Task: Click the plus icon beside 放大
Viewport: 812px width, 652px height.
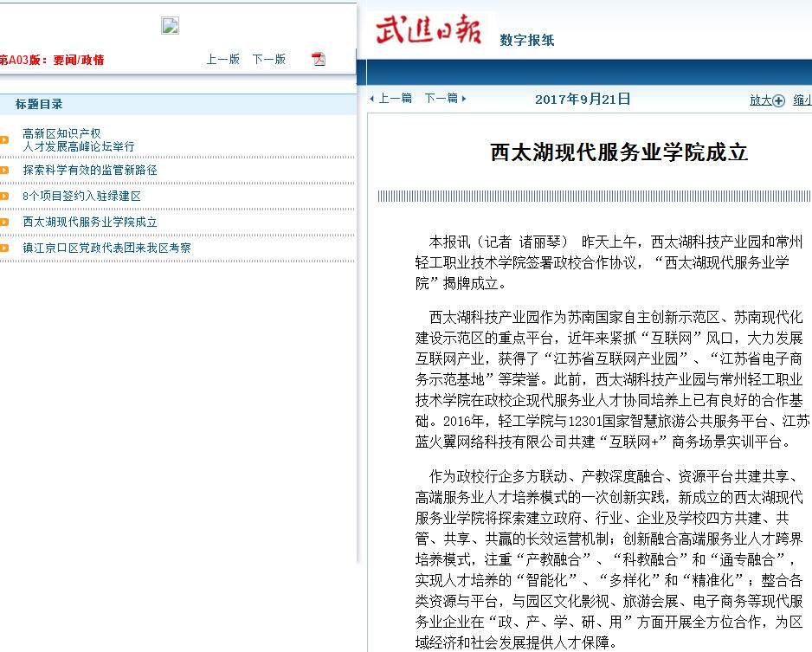Action: click(778, 100)
